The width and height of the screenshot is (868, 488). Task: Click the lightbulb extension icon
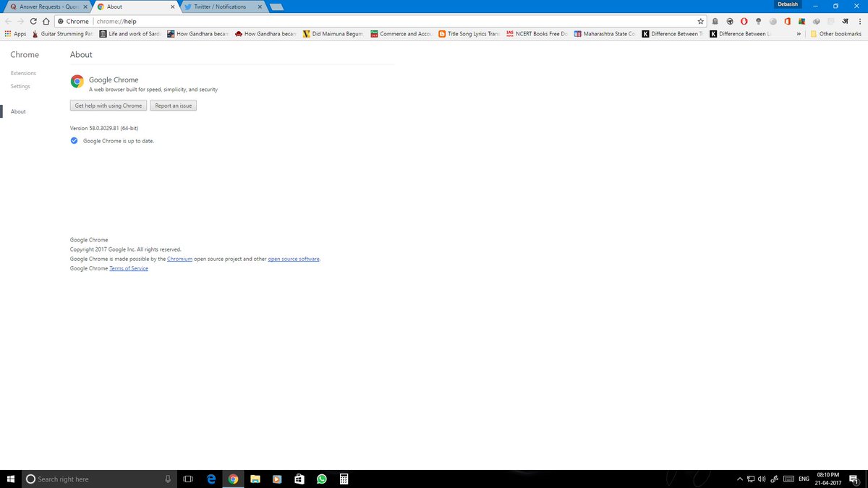[x=758, y=22]
